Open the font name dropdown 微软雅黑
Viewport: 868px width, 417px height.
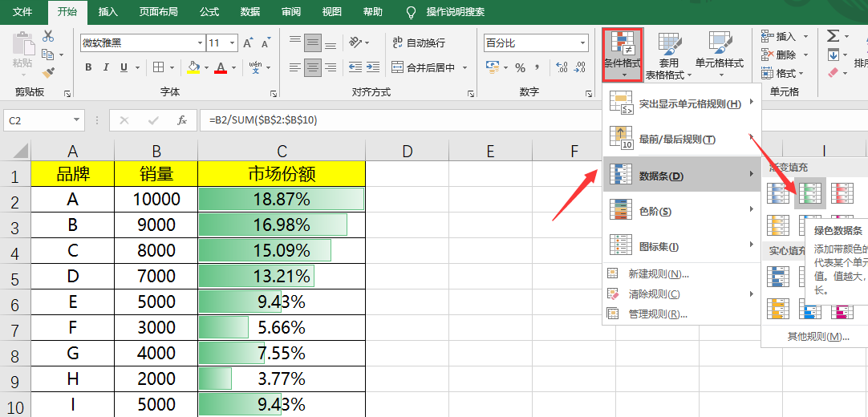[201, 43]
